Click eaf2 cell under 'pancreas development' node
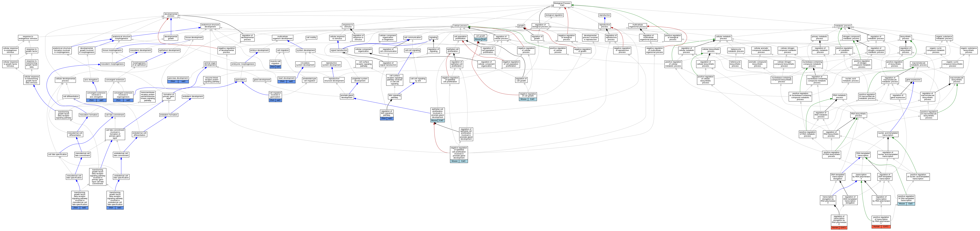The width and height of the screenshot is (980, 231). [x=183, y=81]
